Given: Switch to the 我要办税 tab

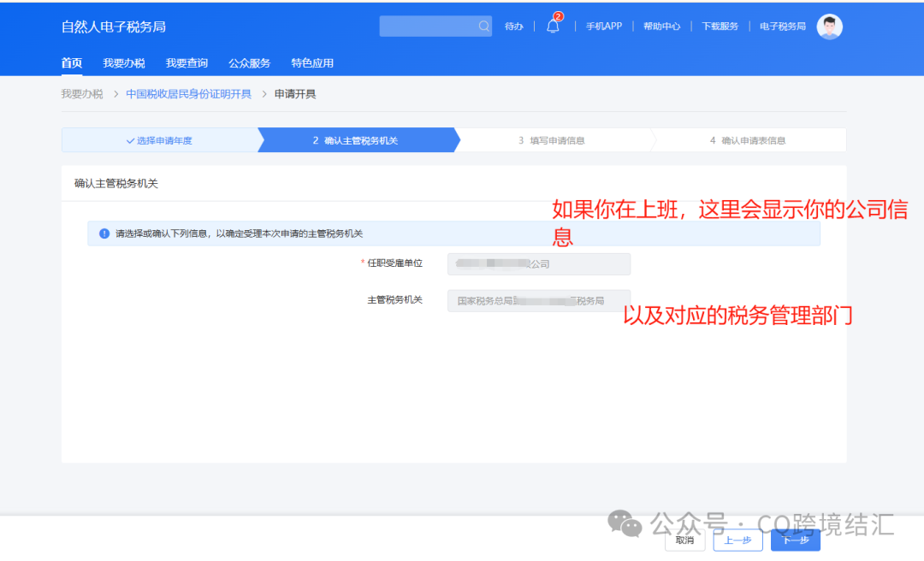Looking at the screenshot, I should click(x=123, y=62).
